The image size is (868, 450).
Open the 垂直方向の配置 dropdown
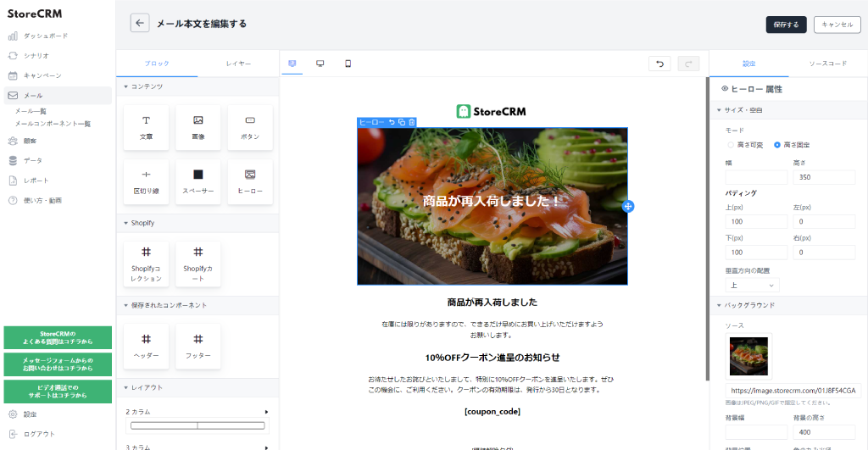(x=753, y=285)
